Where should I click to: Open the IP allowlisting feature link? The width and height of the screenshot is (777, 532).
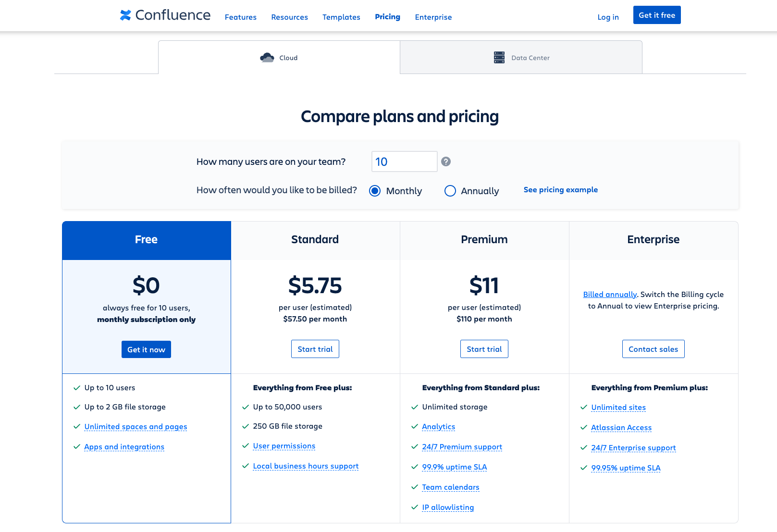point(448,507)
